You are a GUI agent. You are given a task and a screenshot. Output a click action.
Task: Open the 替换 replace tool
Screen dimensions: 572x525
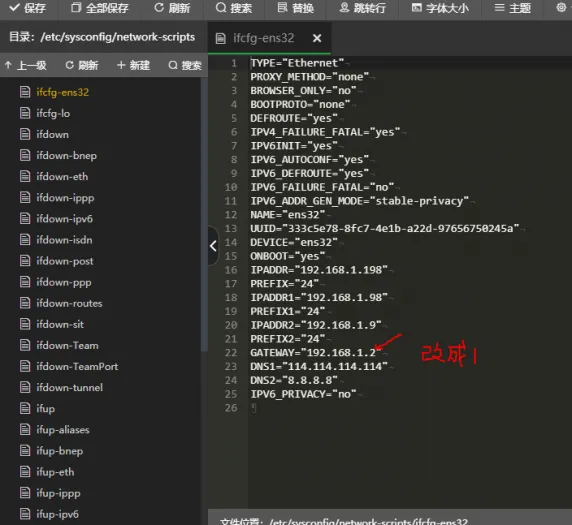click(295, 8)
